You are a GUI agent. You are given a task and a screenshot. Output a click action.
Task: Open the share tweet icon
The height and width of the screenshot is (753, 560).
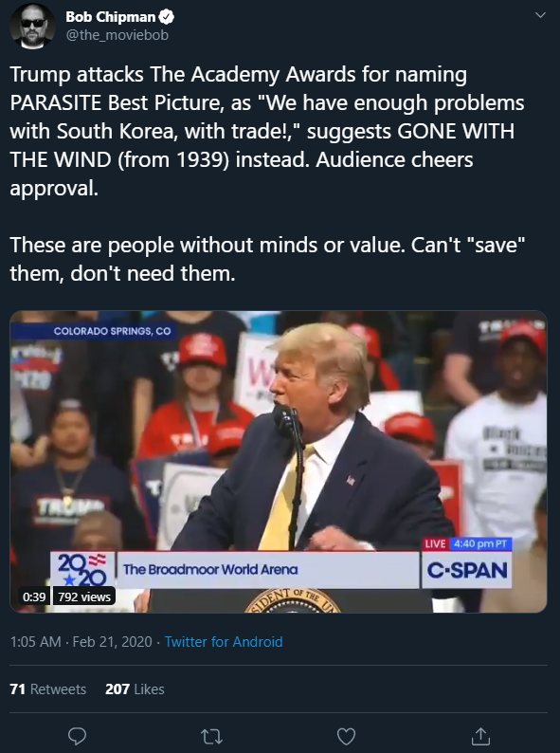click(x=480, y=736)
